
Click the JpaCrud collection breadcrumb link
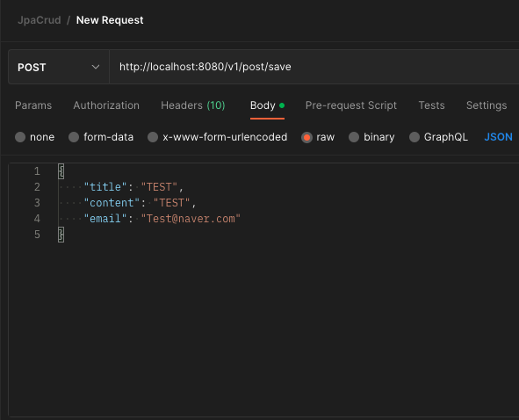click(x=40, y=20)
